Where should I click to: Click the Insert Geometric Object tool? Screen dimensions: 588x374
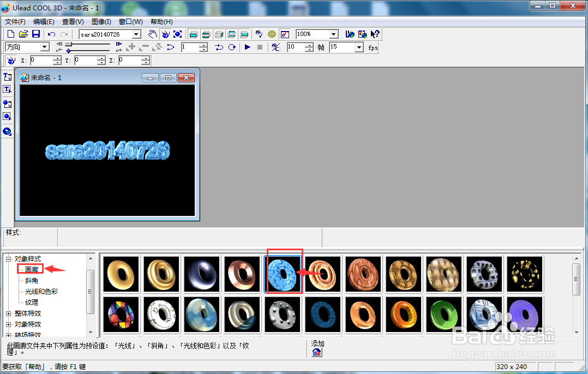[7, 131]
